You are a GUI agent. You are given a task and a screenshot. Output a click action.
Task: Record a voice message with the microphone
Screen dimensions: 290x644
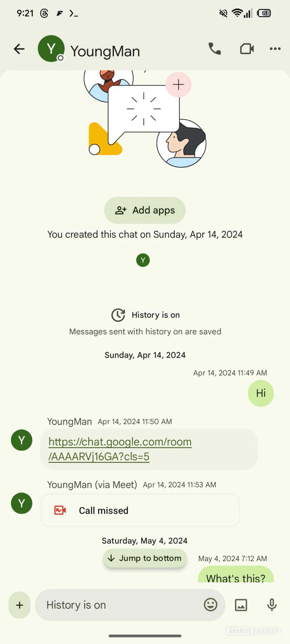click(271, 605)
